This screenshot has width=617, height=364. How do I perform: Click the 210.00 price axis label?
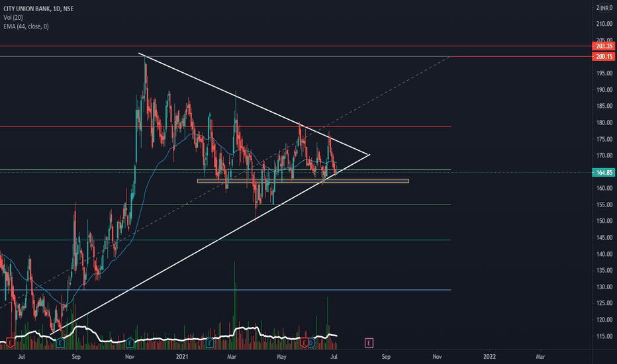pyautogui.click(x=604, y=24)
